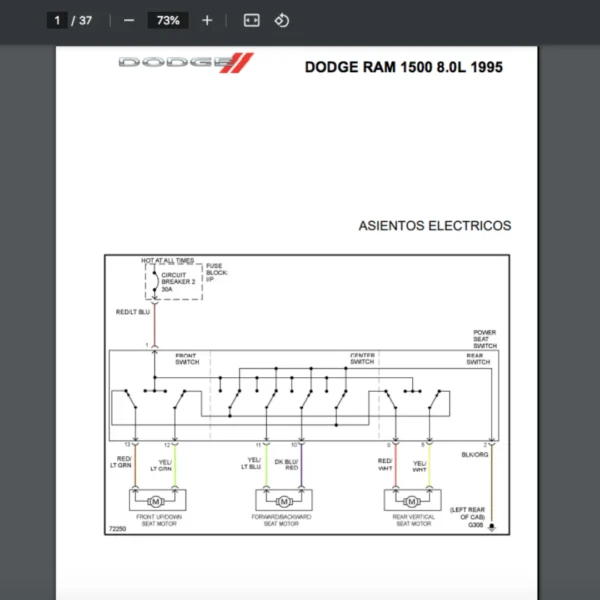Image resolution: width=600 pixels, height=600 pixels.
Task: Click the rear vertical seat motor symbol
Action: point(411,500)
